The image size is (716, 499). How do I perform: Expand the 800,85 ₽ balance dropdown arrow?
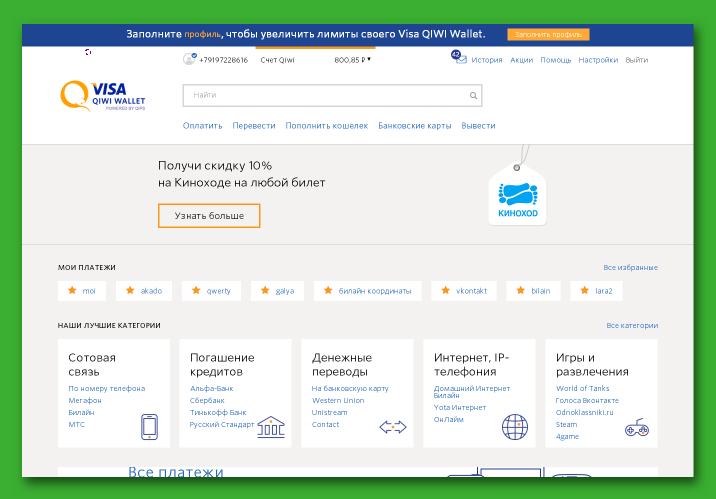[x=369, y=59]
